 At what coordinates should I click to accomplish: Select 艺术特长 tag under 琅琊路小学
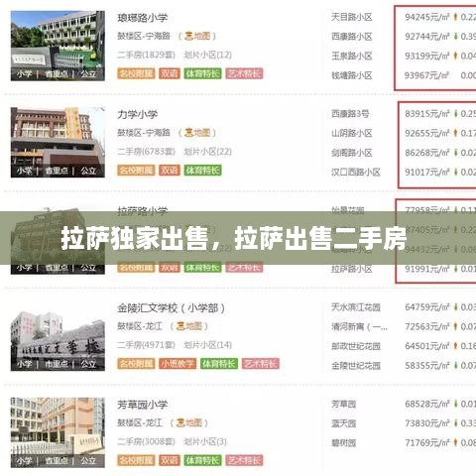click(x=244, y=73)
